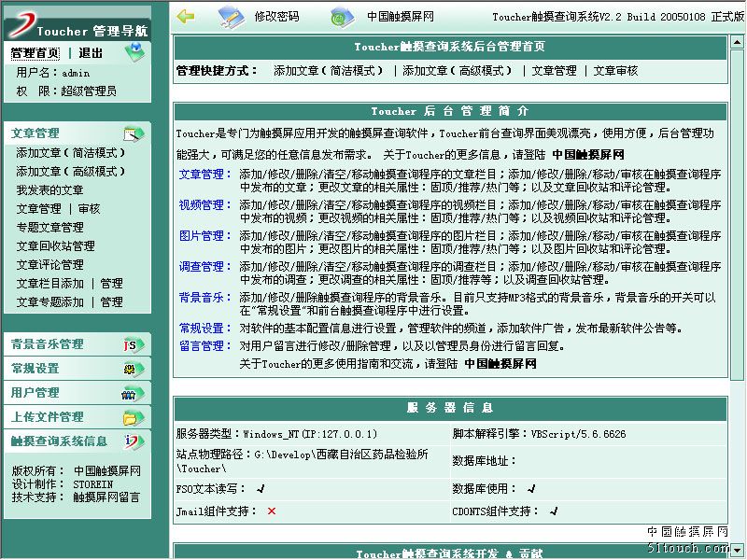Viewport: 747px width, 560px height.
Task: Open 文章回收站管理 in the sidebar
Action: [x=55, y=246]
